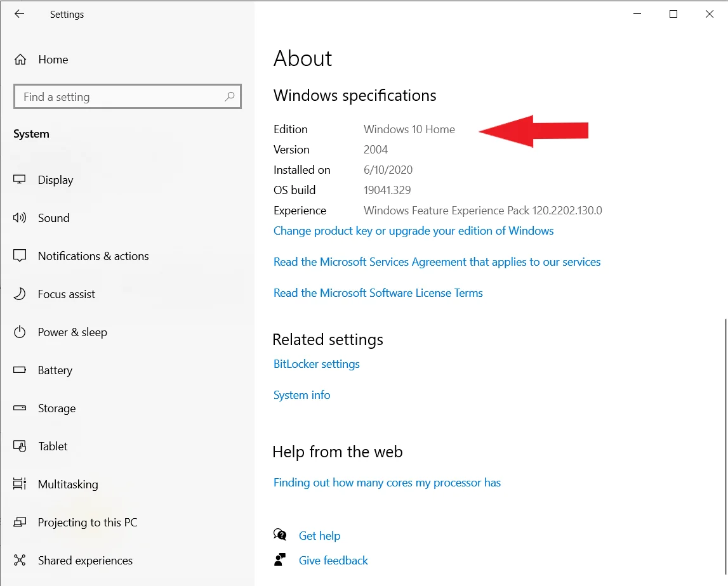Open the Notifications & actions page
Screen dimensions: 728x586
coord(93,256)
